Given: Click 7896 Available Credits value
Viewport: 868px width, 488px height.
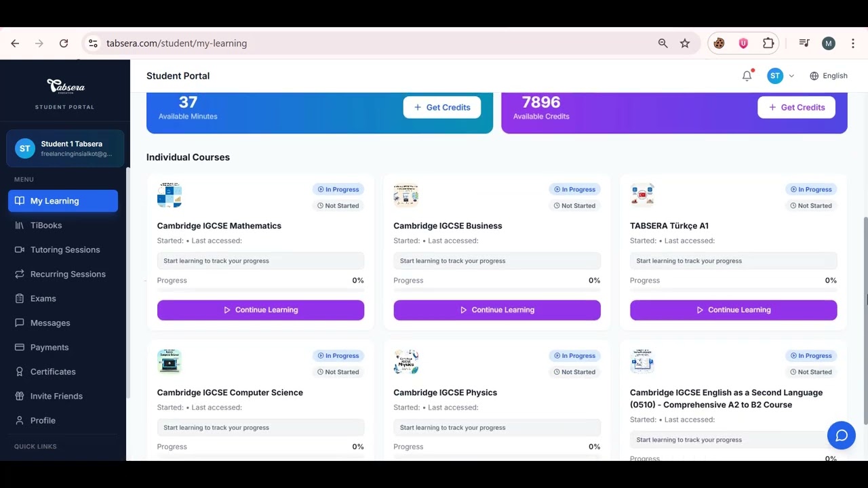Looking at the screenshot, I should [x=541, y=102].
